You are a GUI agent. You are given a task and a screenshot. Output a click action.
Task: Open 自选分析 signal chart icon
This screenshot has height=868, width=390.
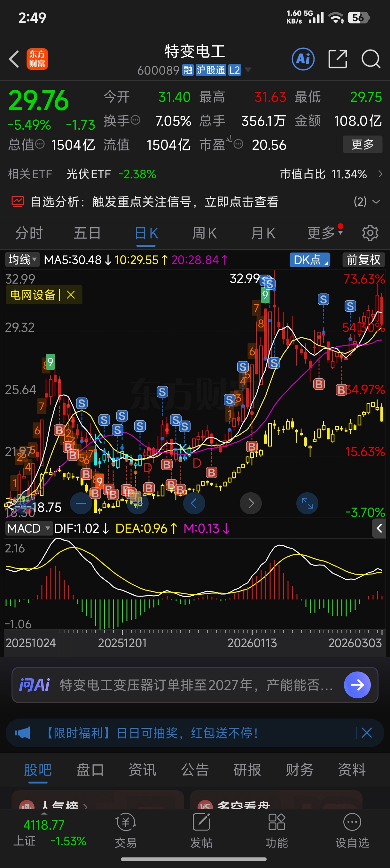click(x=18, y=202)
